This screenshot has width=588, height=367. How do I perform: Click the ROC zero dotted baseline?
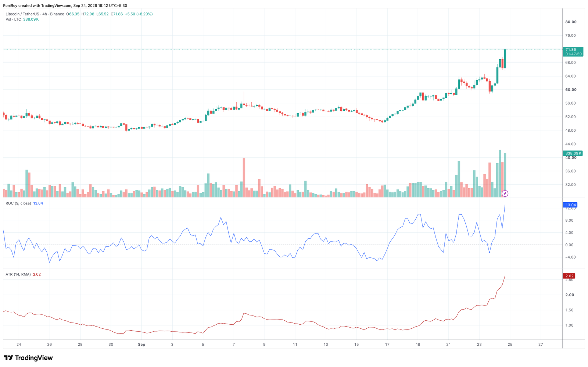[x=282, y=245]
